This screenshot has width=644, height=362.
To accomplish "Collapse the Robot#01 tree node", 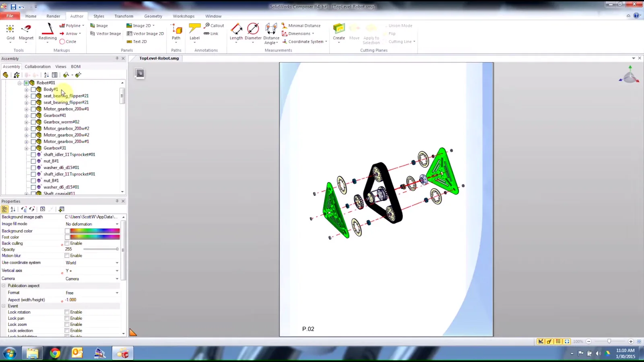I will [x=19, y=83].
